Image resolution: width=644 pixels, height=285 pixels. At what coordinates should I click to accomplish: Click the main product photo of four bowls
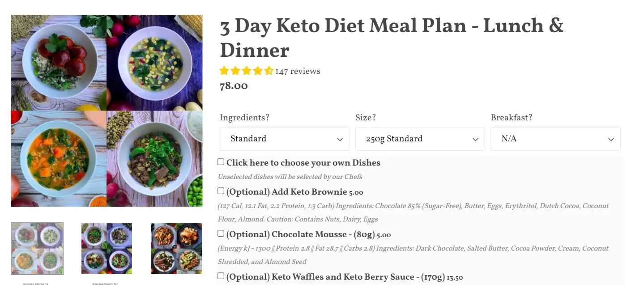tap(107, 111)
